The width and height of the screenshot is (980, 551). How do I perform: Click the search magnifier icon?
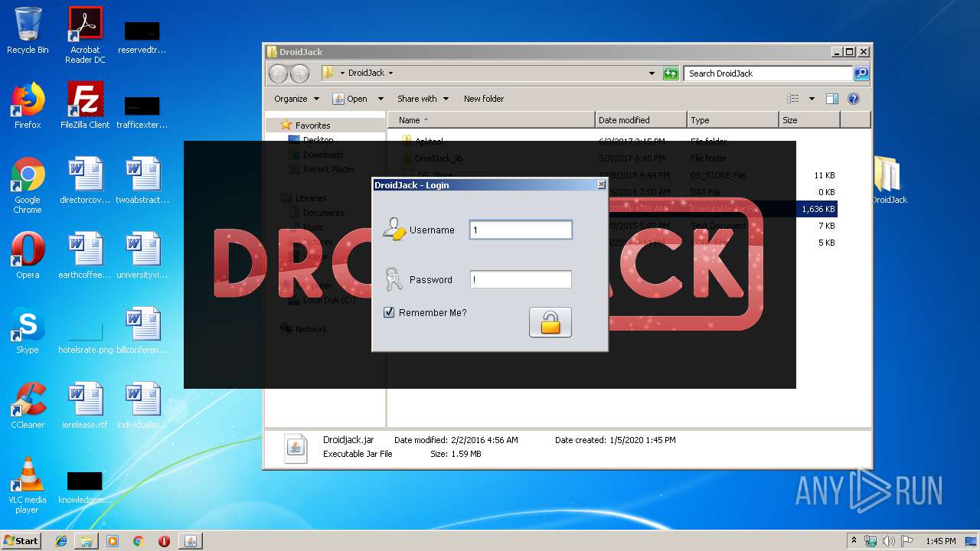point(861,73)
